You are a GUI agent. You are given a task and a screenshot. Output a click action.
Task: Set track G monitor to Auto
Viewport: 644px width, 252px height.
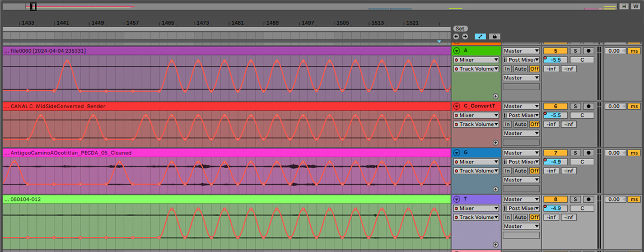520,171
